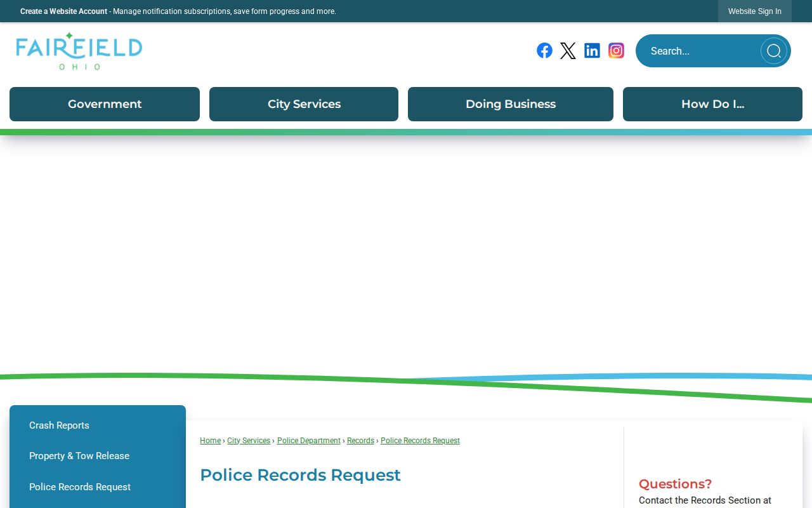Click the Fairfield Ohio logo
Image resolution: width=812 pixels, height=508 pixels.
79,51
